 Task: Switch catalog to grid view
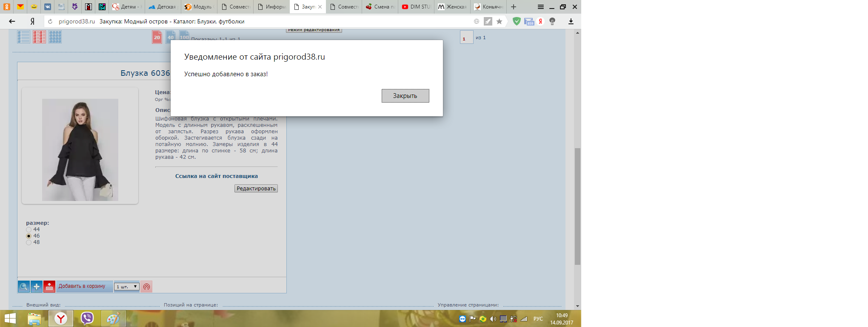pyautogui.click(x=55, y=37)
